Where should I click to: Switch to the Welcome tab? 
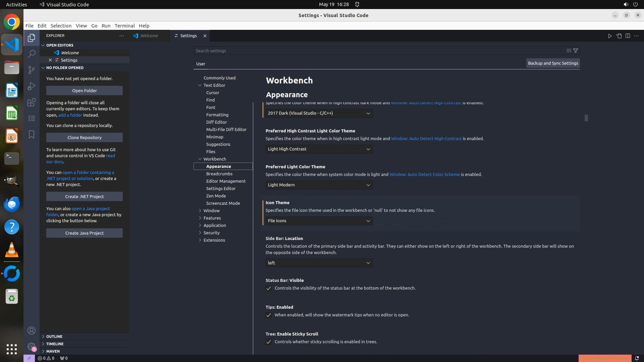click(149, 36)
